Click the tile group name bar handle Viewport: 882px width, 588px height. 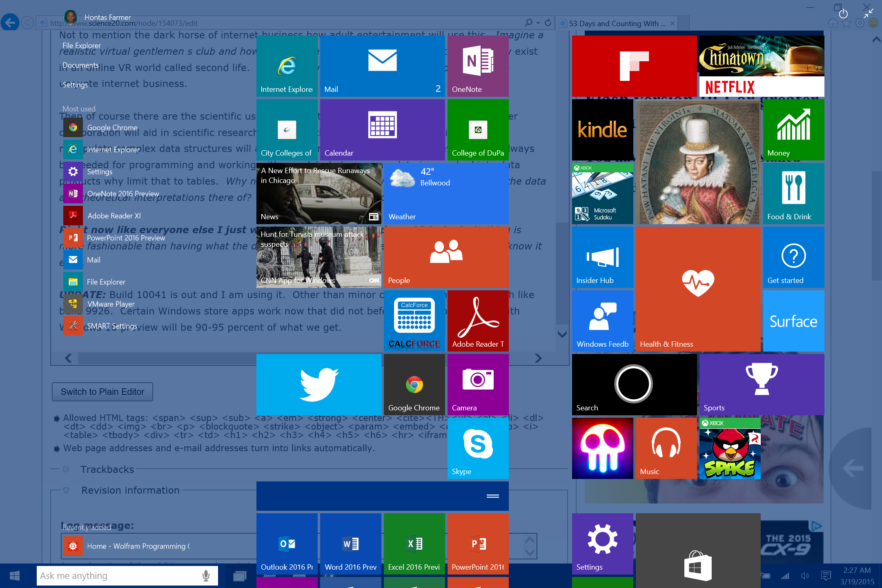pos(492,496)
